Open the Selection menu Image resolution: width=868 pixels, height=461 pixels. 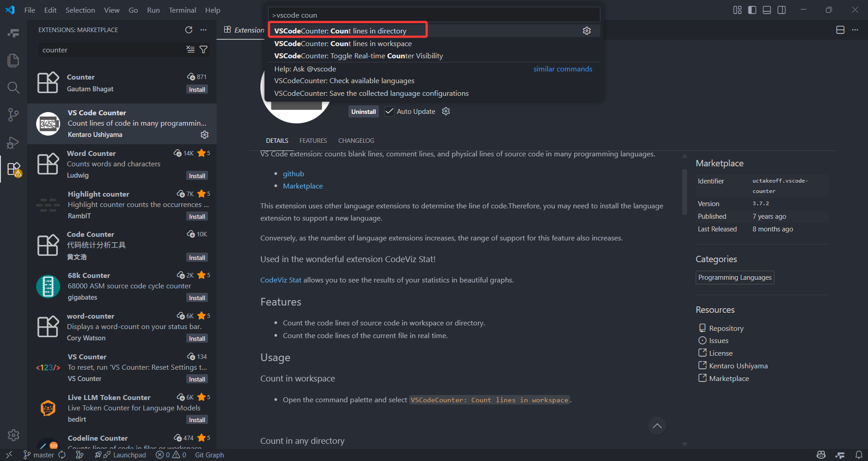point(80,10)
